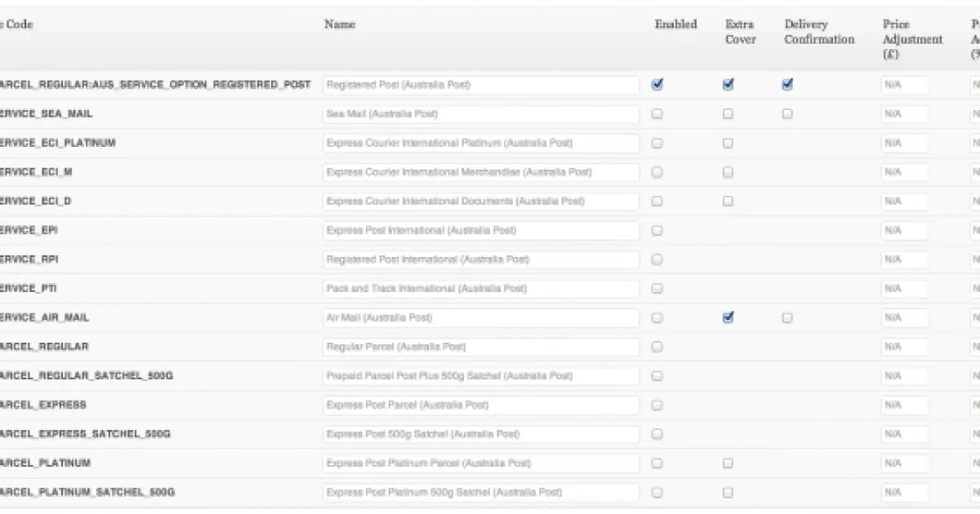Select the PARCEL_EXPRESS_SATCHEL_500G code text
The height and width of the screenshot is (514, 980).
pyautogui.click(x=85, y=434)
